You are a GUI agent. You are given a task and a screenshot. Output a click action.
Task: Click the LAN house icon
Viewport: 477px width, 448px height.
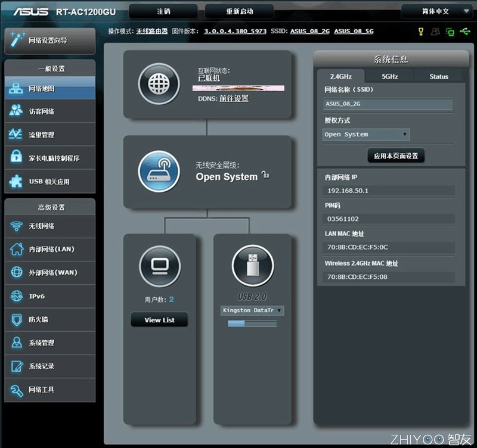click(x=17, y=249)
